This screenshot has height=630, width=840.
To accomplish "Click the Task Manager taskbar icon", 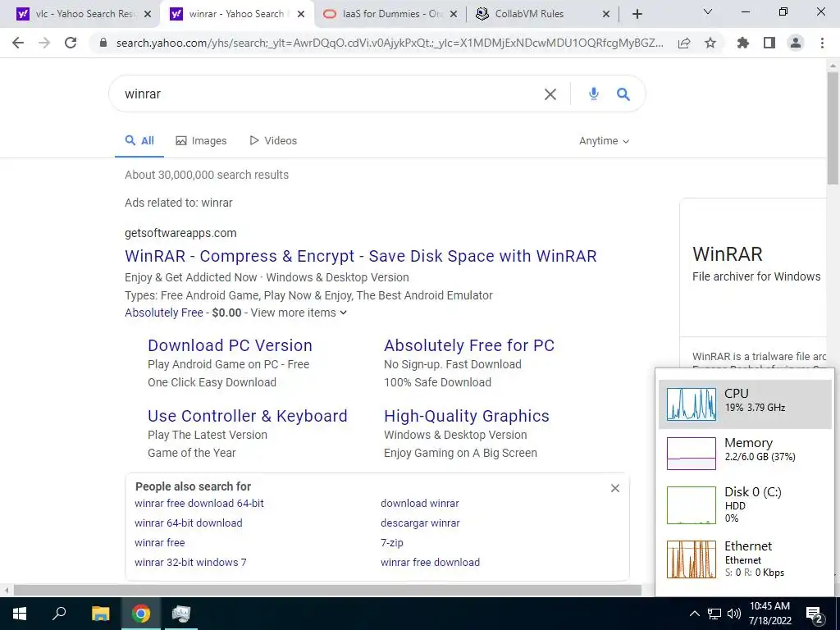I will click(181, 614).
